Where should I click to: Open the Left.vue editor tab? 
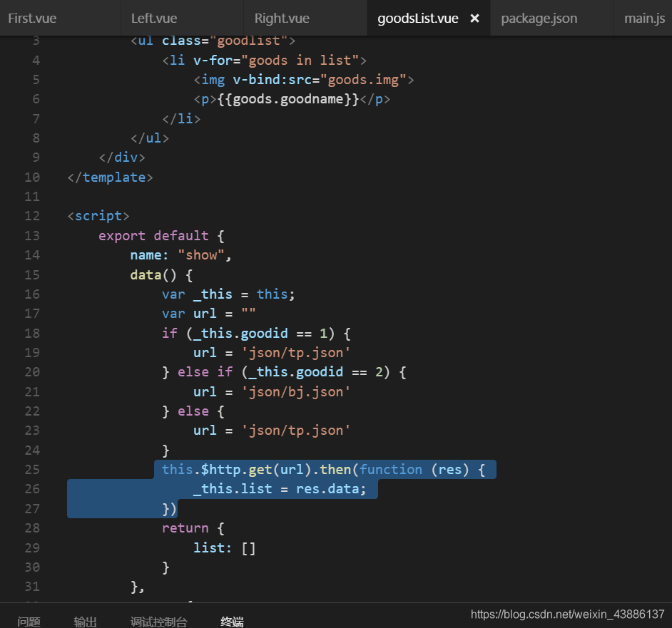154,19
